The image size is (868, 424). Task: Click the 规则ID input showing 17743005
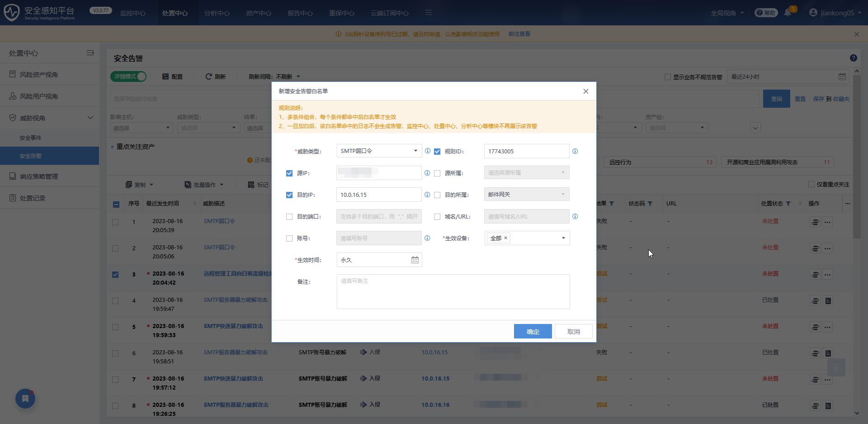tap(527, 151)
